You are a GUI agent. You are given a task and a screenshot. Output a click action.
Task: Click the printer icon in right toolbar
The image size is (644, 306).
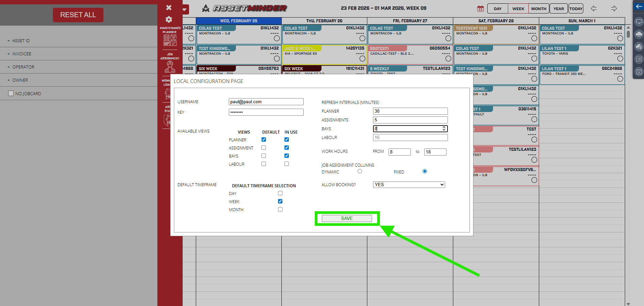(x=639, y=34)
